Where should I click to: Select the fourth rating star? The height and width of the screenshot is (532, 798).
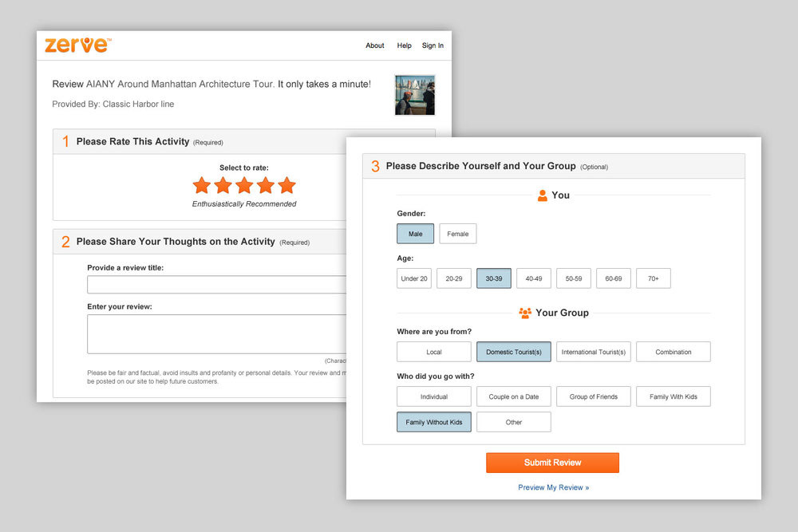click(266, 185)
